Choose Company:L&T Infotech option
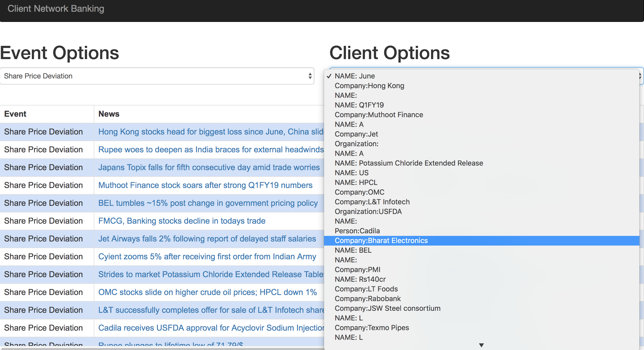Viewport: 644px width, 350px height. coord(372,202)
